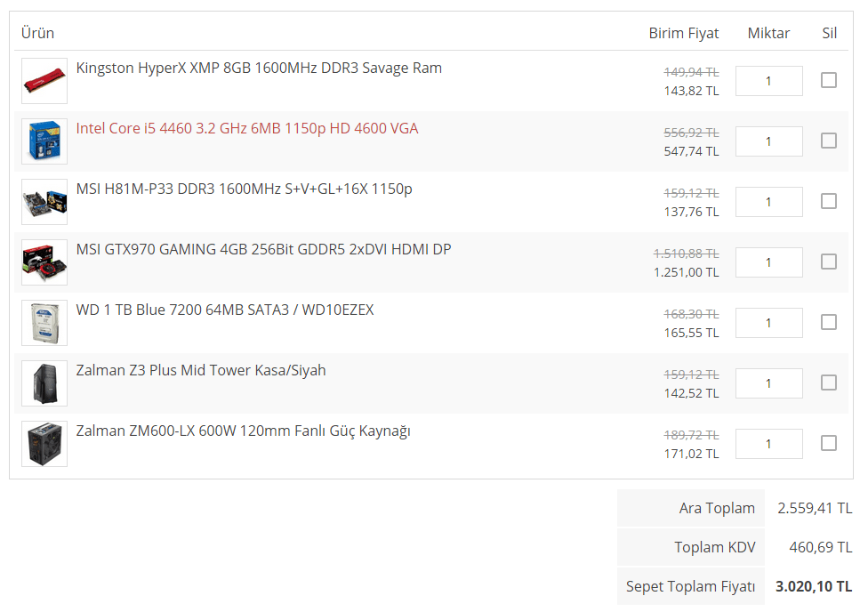Open the MSI GTX970 GAMING 4GB product page
Viewport: 868px width, 612px height.
[x=263, y=249]
